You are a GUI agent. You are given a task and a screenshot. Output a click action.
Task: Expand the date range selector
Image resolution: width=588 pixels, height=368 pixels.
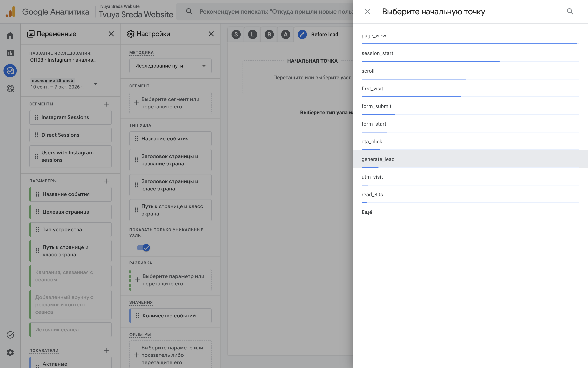(x=96, y=84)
